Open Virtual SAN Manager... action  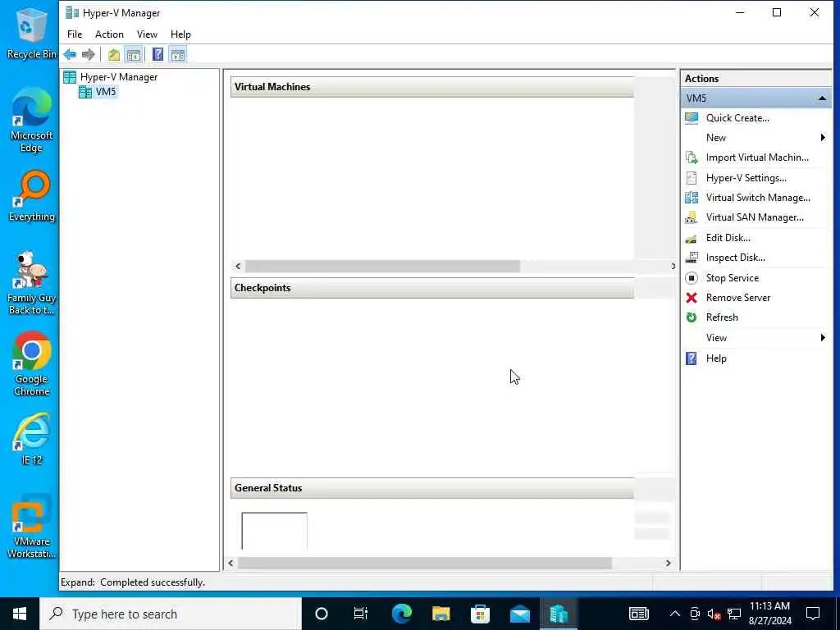point(755,217)
